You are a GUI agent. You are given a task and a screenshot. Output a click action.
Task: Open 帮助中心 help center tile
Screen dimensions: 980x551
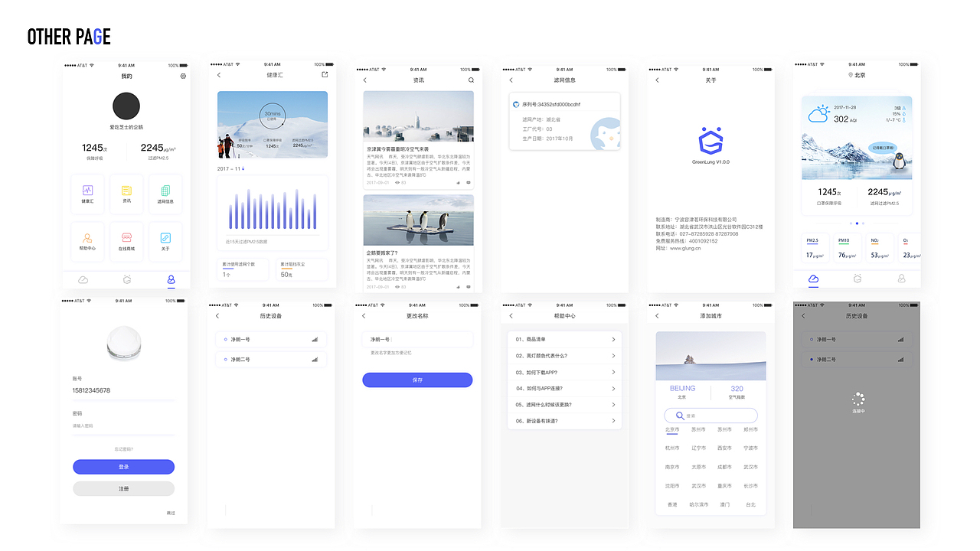pyautogui.click(x=87, y=242)
